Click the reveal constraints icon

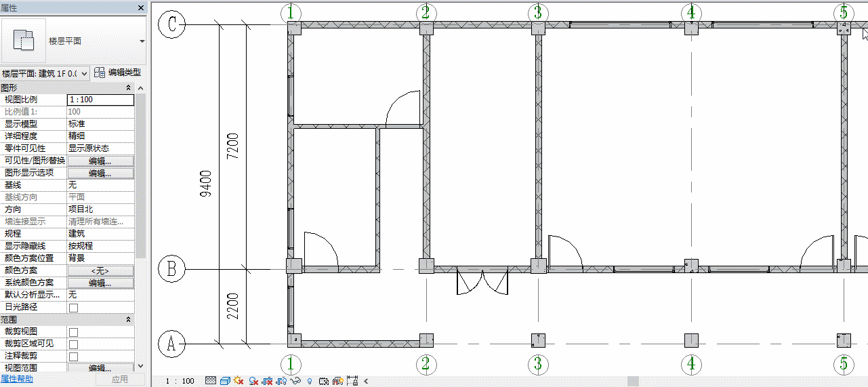click(x=352, y=381)
